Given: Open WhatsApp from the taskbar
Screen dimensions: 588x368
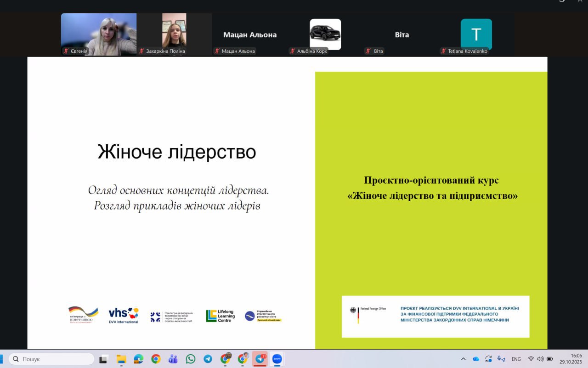Looking at the screenshot, I should coord(191,359).
